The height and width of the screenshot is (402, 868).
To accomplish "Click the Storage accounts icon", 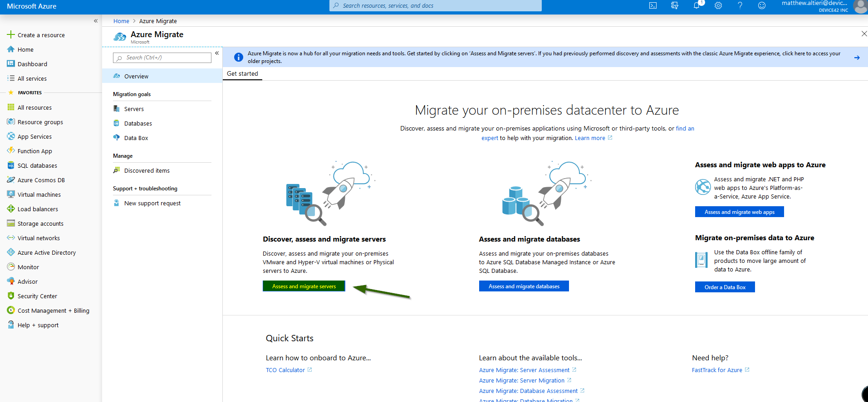I will click(11, 223).
